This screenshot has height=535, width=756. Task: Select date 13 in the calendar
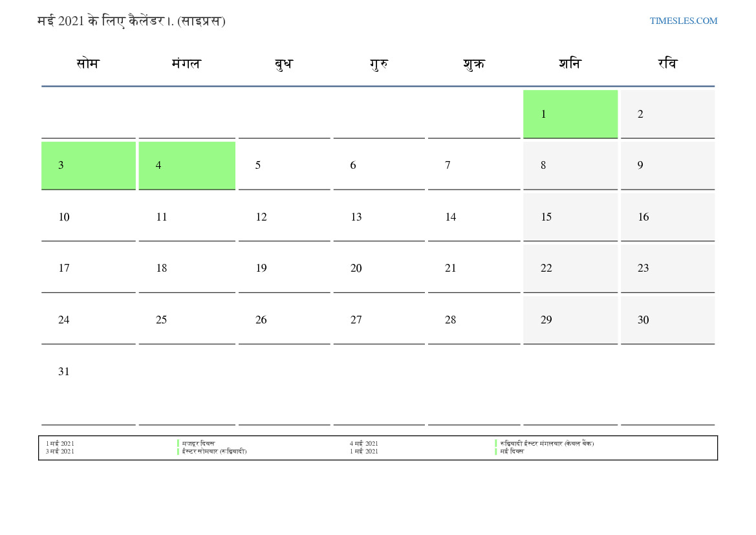(379, 217)
